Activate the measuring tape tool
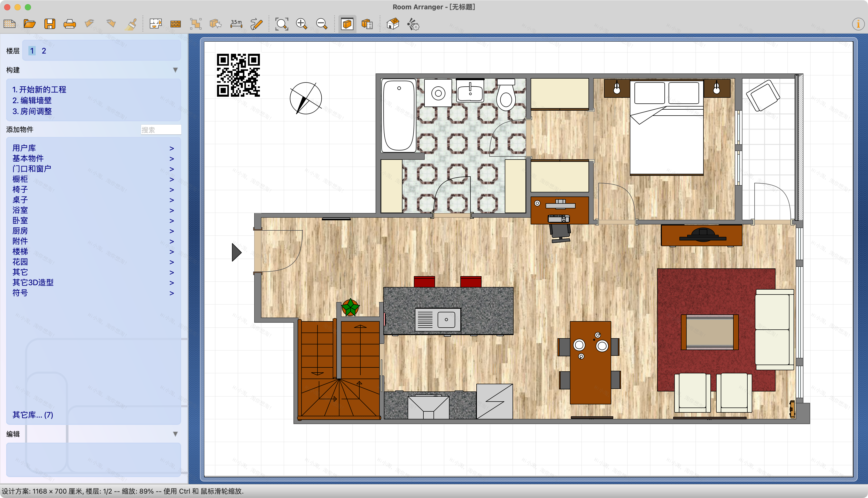The image size is (868, 498). (236, 23)
